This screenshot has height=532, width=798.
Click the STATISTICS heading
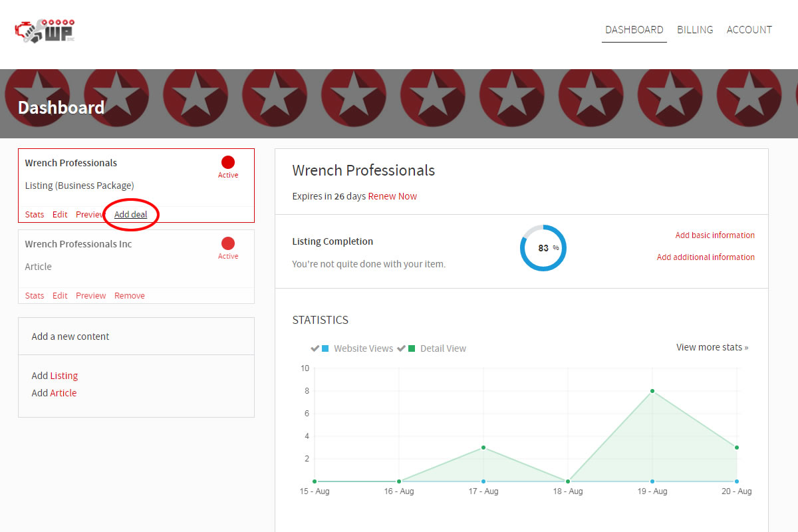[321, 320]
